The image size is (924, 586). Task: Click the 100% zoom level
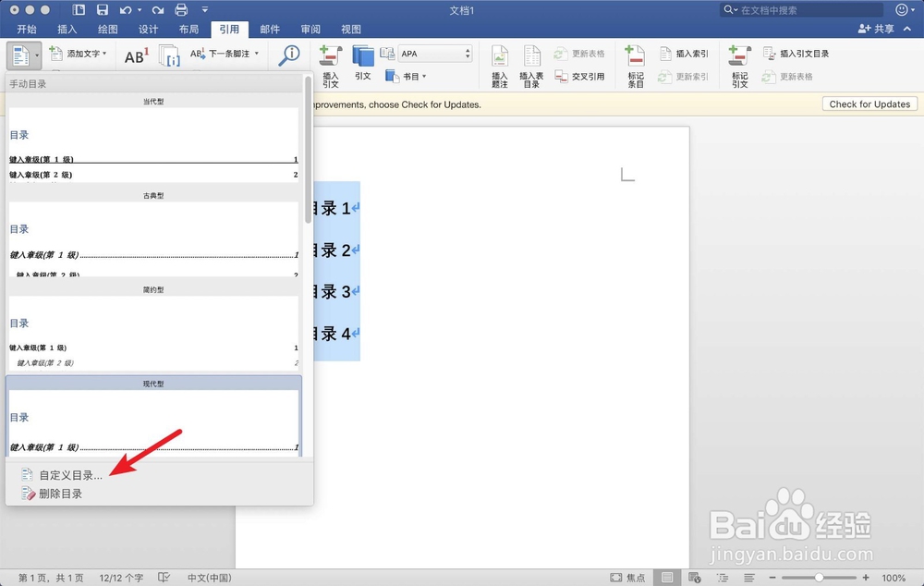[894, 578]
